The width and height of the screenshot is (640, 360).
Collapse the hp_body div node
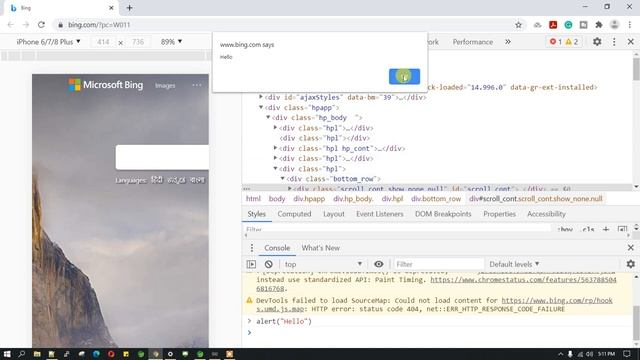(x=268, y=117)
